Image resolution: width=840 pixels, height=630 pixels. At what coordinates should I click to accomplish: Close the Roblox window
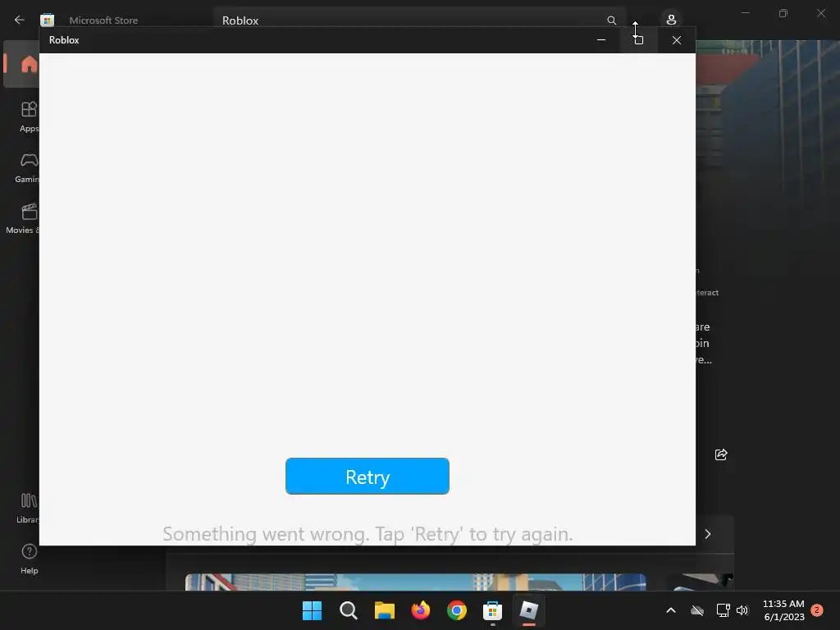coord(677,40)
